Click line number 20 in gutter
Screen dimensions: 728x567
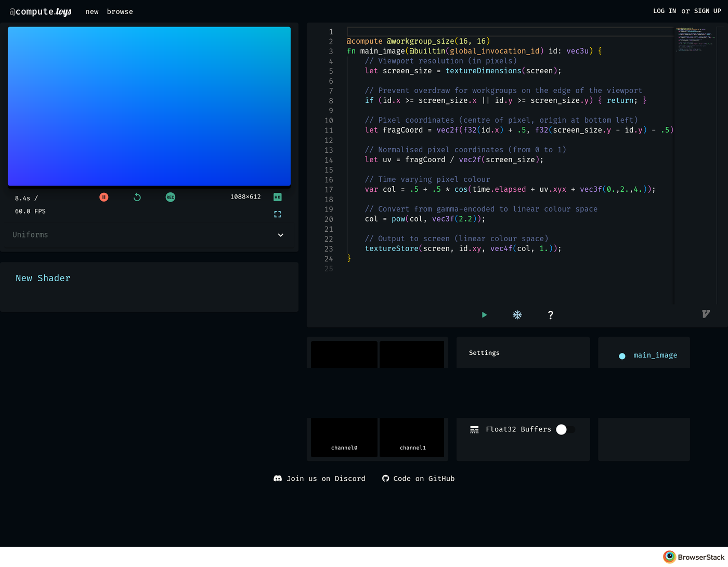[x=329, y=219]
